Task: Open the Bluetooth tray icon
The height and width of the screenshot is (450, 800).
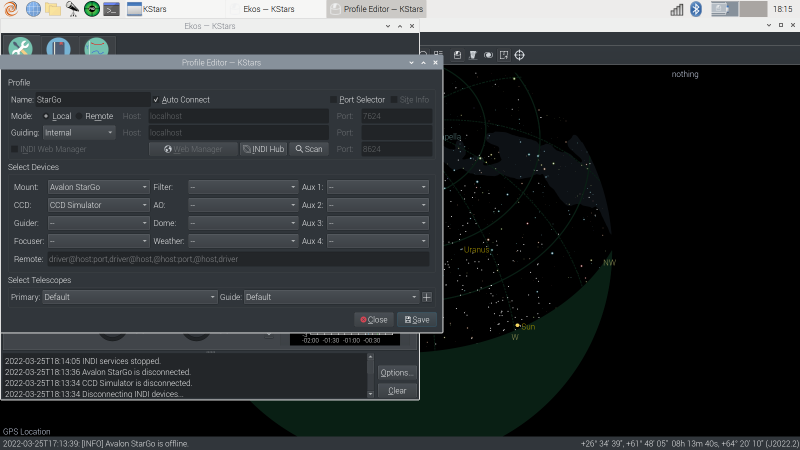Action: tap(696, 9)
